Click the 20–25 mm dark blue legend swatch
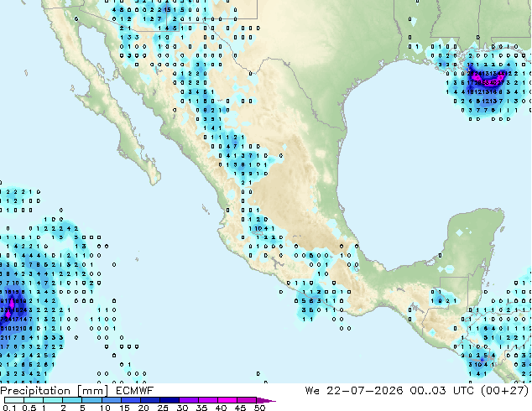 tap(150, 400)
